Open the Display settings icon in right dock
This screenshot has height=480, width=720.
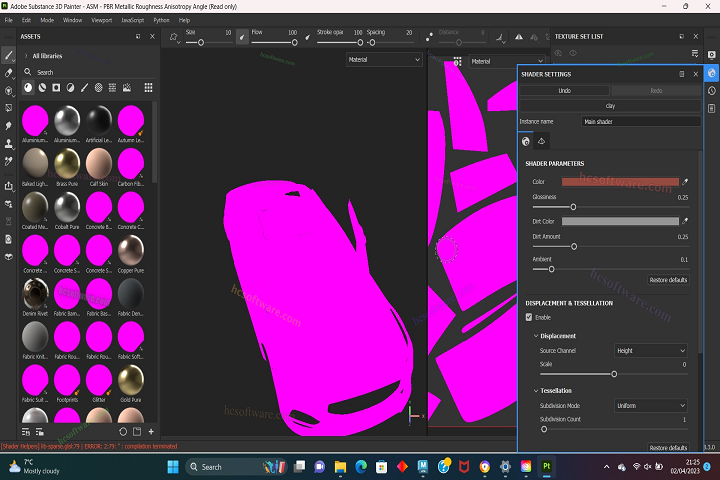coord(711,55)
